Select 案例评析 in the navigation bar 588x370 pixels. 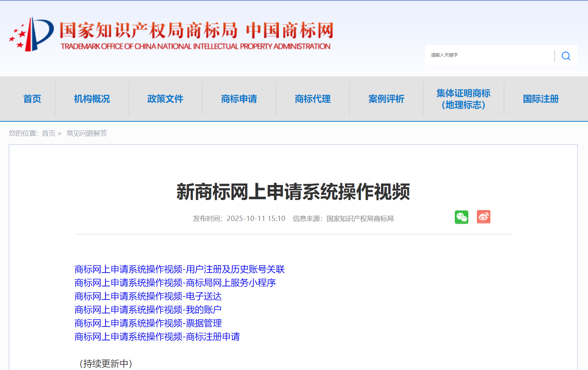tap(386, 99)
